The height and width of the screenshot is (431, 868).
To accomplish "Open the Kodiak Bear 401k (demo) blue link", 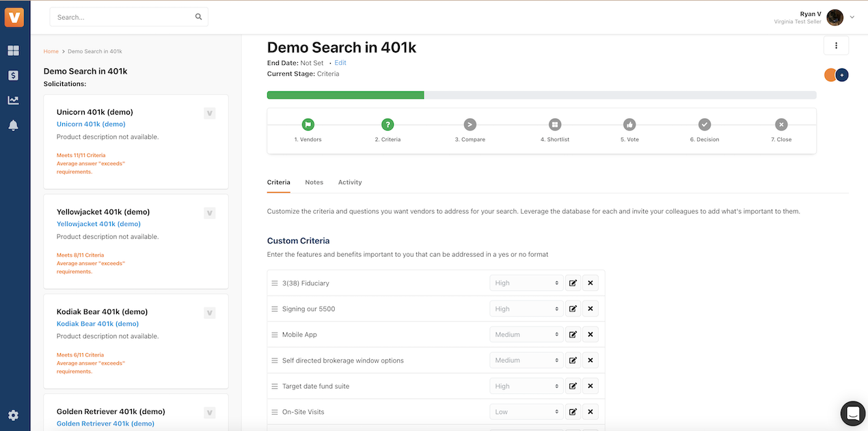I will coord(98,324).
